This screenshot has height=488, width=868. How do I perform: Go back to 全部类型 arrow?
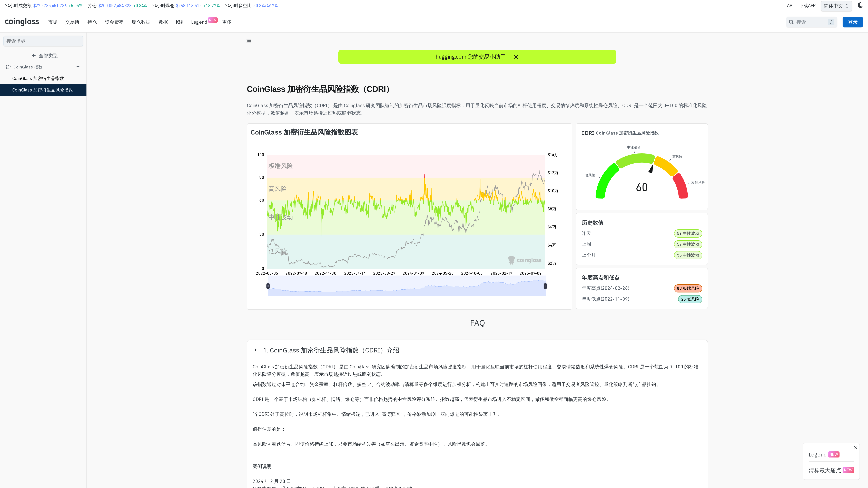[x=34, y=56]
